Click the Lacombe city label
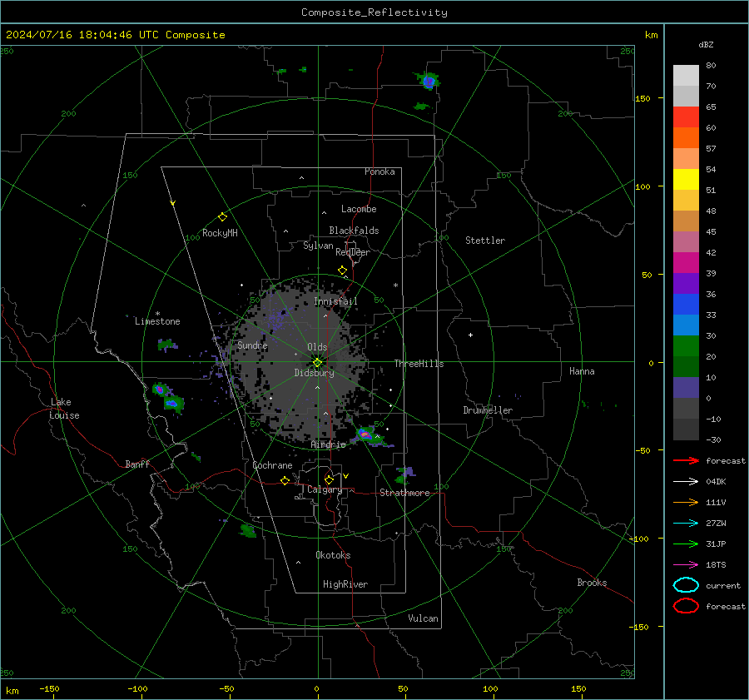The width and height of the screenshot is (749, 700). click(359, 209)
